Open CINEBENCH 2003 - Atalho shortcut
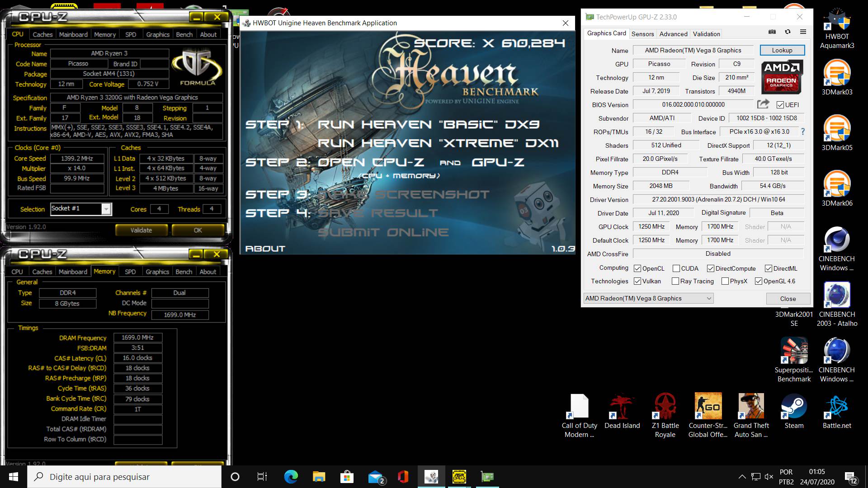868x488 pixels. [x=837, y=304]
